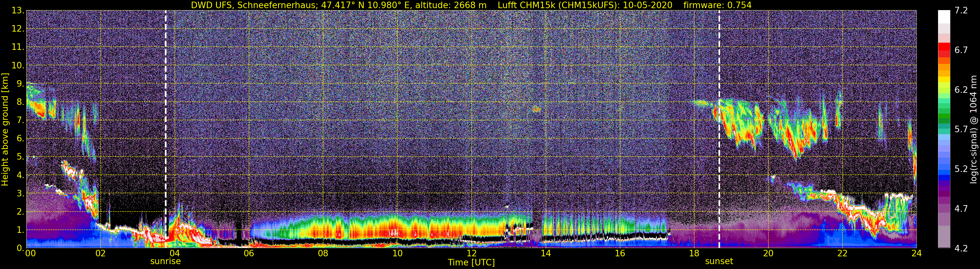Click the colorbar value label '6.2'
The height and width of the screenshot is (269, 980).
point(961,90)
